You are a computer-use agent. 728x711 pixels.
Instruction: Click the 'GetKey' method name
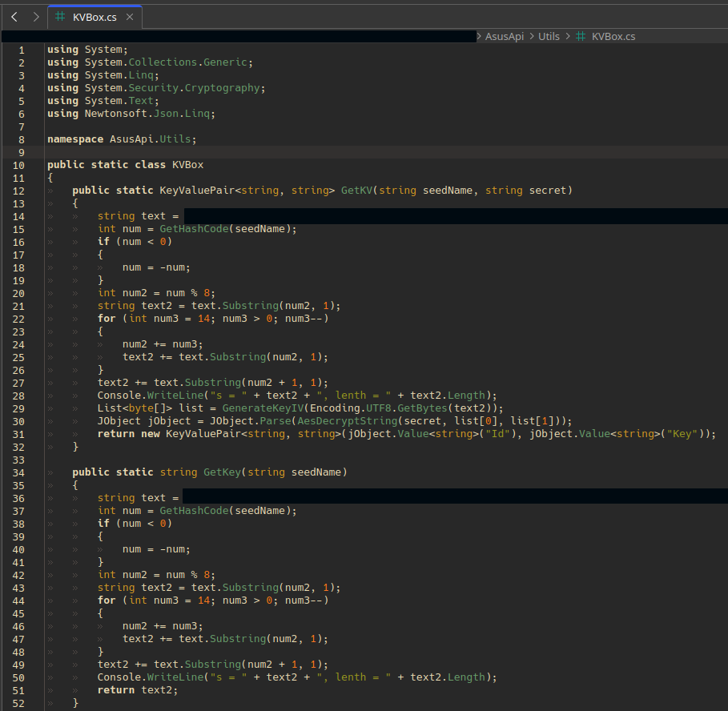click(x=222, y=472)
